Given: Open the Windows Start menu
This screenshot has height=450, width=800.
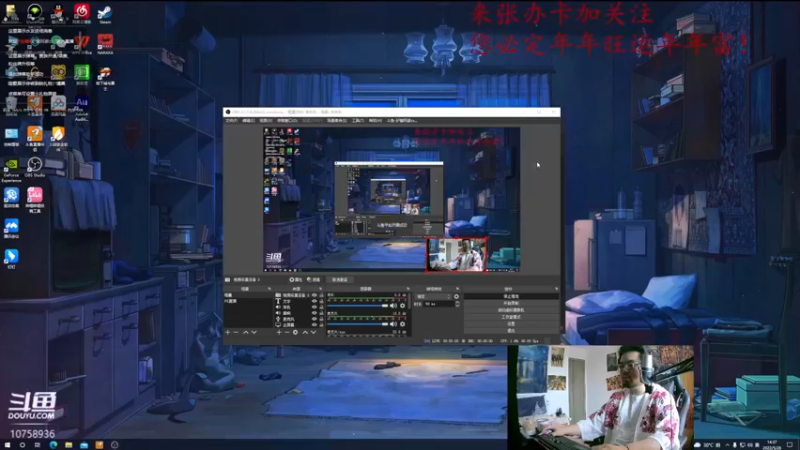Looking at the screenshot, I should [x=7, y=445].
